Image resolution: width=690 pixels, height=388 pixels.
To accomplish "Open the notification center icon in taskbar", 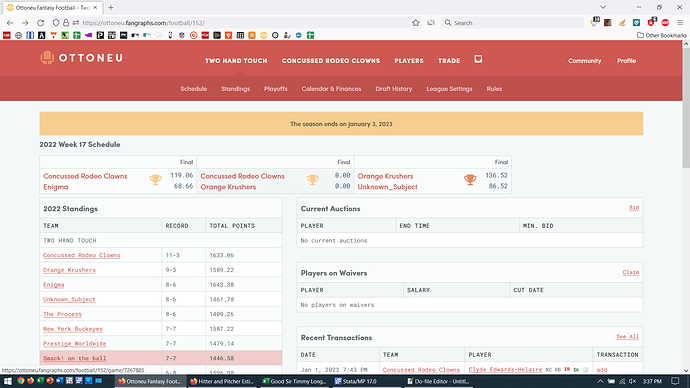I will [x=675, y=381].
